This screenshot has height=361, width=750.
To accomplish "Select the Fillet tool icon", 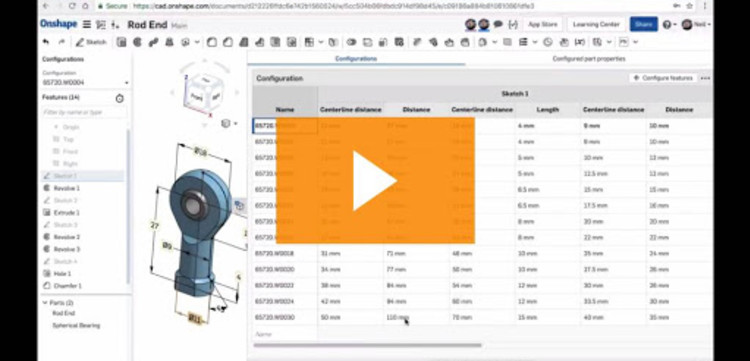I will point(212,42).
